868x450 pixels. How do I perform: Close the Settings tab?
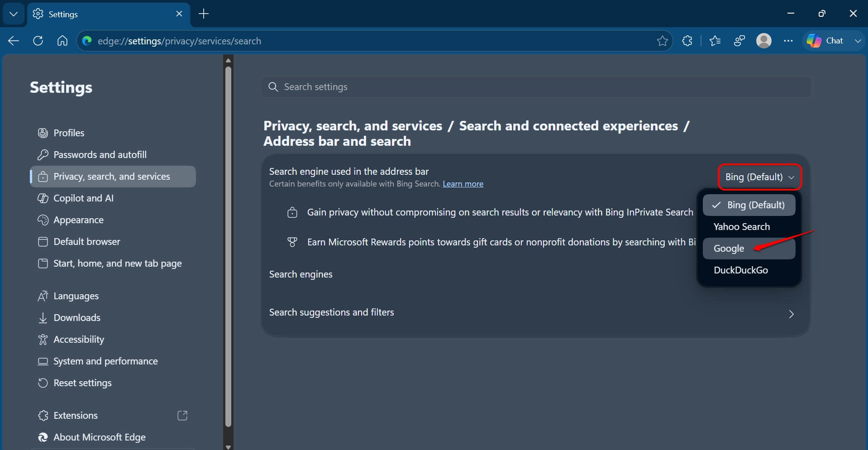click(x=179, y=14)
